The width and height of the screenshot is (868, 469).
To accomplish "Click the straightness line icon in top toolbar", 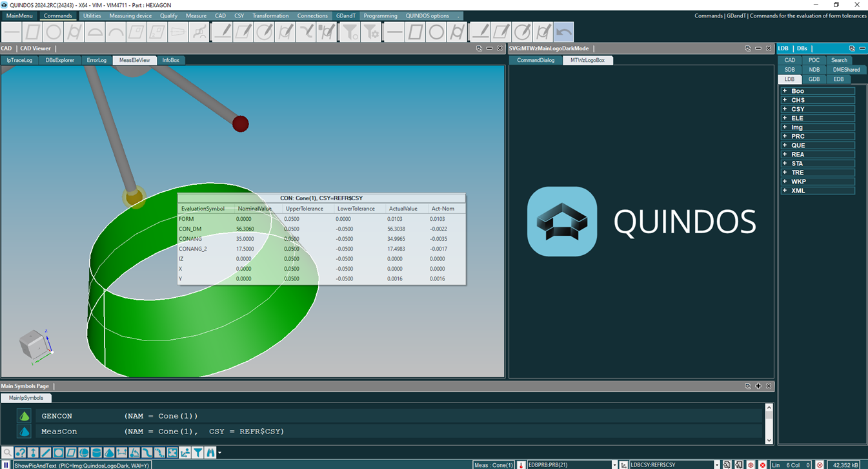I will point(12,32).
